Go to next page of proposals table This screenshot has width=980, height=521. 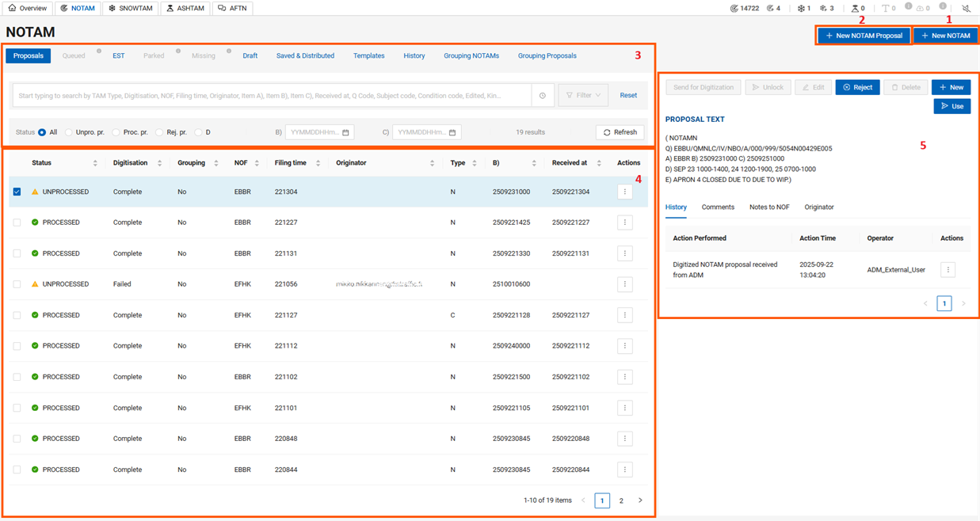point(640,500)
